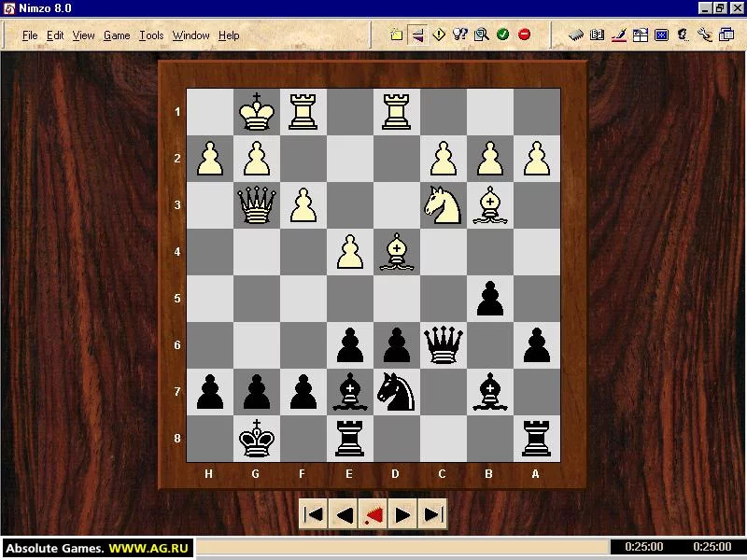Select the black king on g8
Image resolution: width=747 pixels, height=560 pixels.
[x=256, y=439]
